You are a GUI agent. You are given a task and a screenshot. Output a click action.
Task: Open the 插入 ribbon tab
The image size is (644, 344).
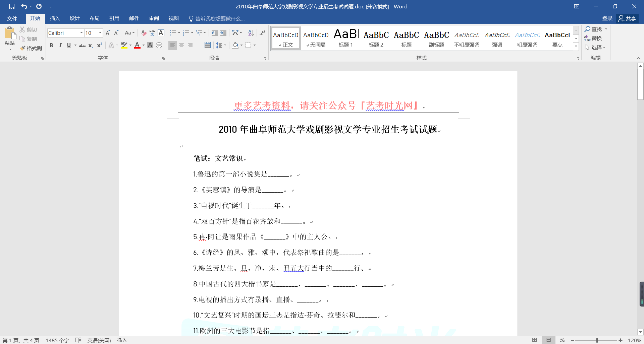pyautogui.click(x=55, y=18)
